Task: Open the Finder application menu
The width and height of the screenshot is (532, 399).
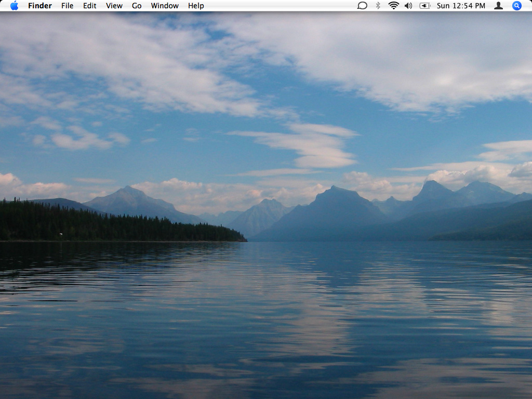Action: (x=39, y=6)
